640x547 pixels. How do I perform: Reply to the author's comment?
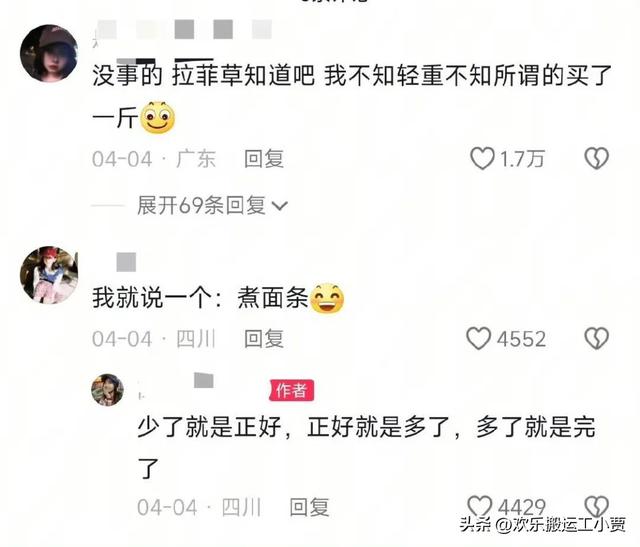point(309,507)
